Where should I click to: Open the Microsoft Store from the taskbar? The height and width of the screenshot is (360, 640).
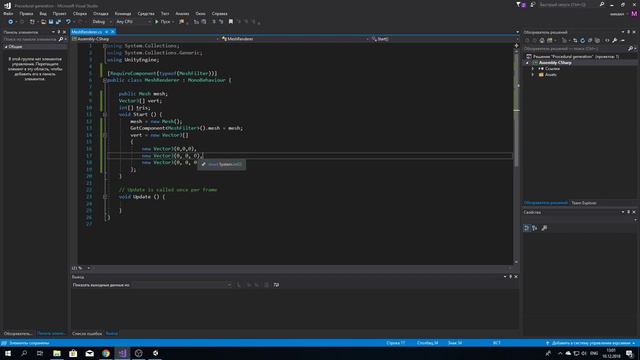[73, 353]
